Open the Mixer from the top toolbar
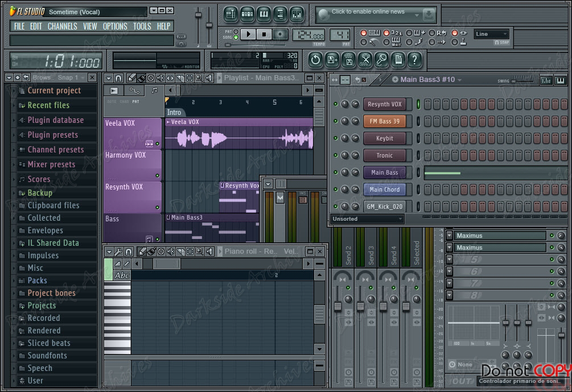This screenshot has height=392, width=572. coord(297,14)
